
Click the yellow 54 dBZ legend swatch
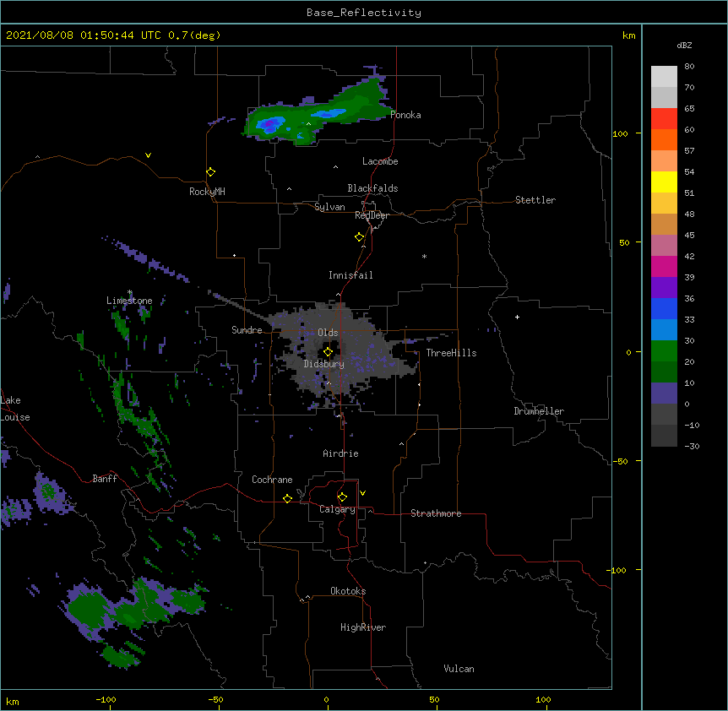664,182
